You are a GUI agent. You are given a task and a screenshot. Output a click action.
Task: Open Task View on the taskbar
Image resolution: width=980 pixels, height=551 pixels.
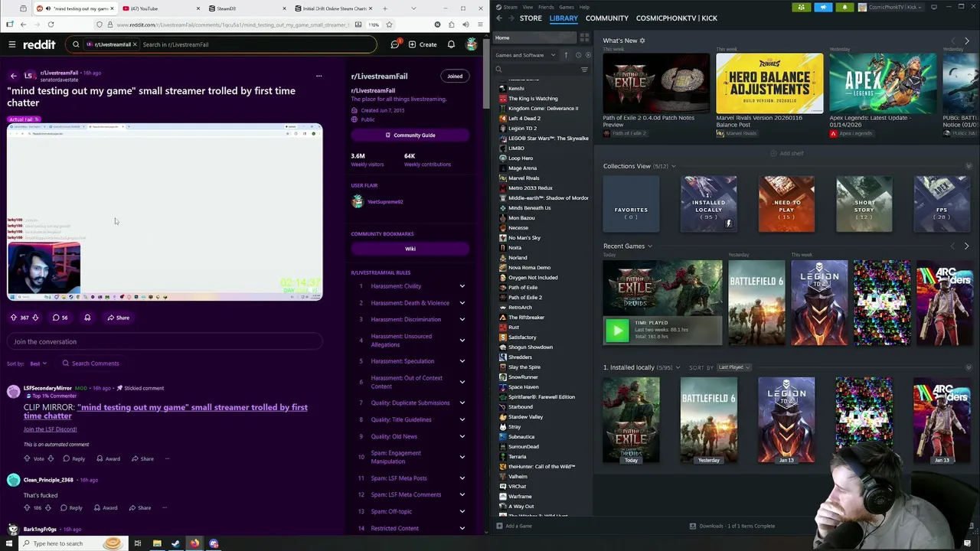(x=137, y=543)
